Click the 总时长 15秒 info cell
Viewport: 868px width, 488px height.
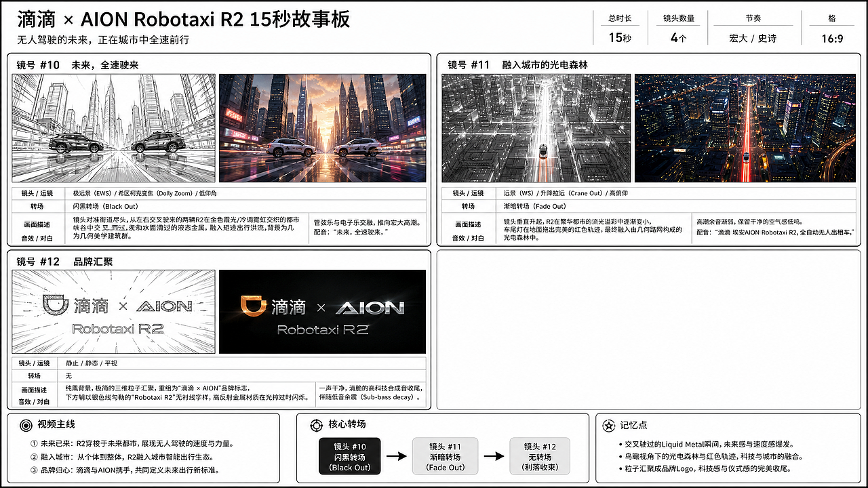click(620, 29)
